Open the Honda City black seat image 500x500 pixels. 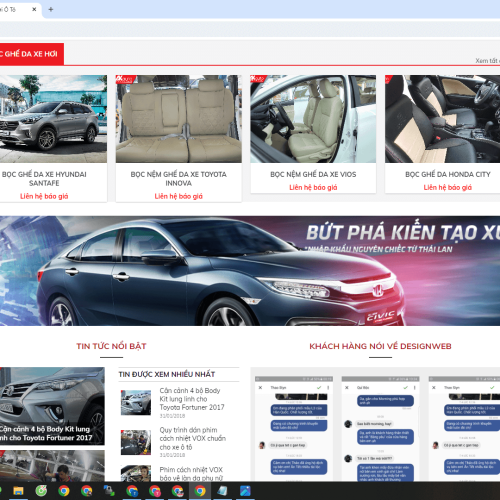(443, 119)
